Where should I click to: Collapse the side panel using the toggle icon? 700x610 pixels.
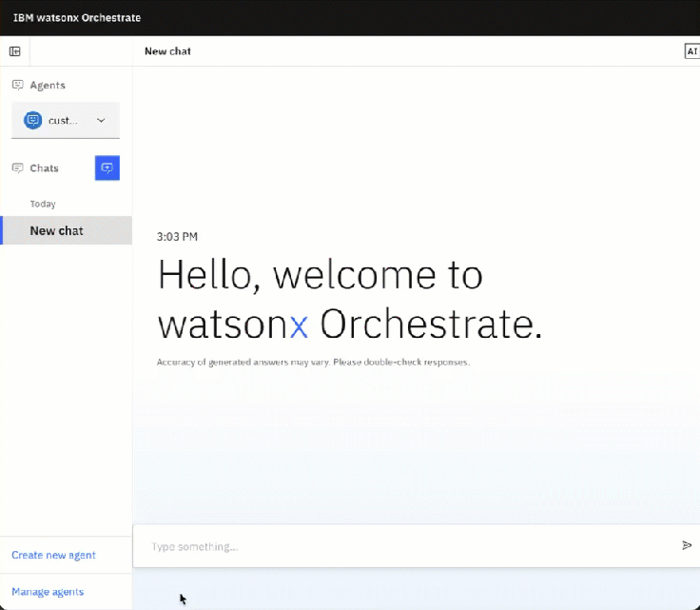14,51
